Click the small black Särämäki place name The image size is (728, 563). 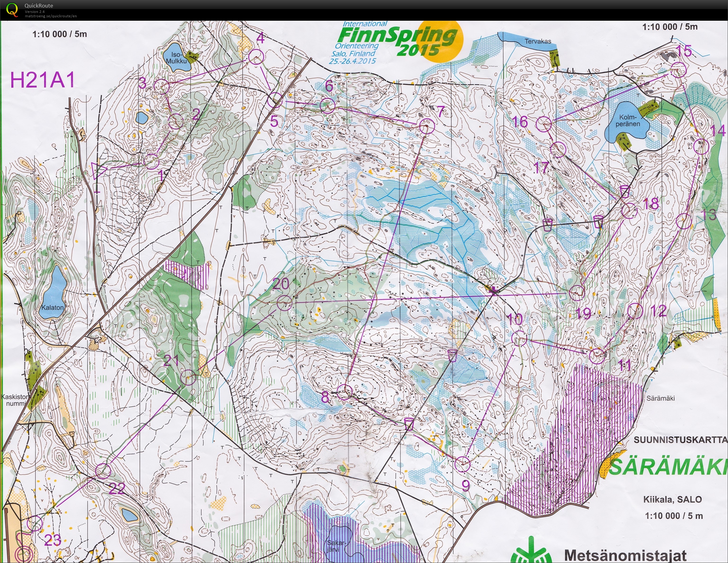[661, 398]
